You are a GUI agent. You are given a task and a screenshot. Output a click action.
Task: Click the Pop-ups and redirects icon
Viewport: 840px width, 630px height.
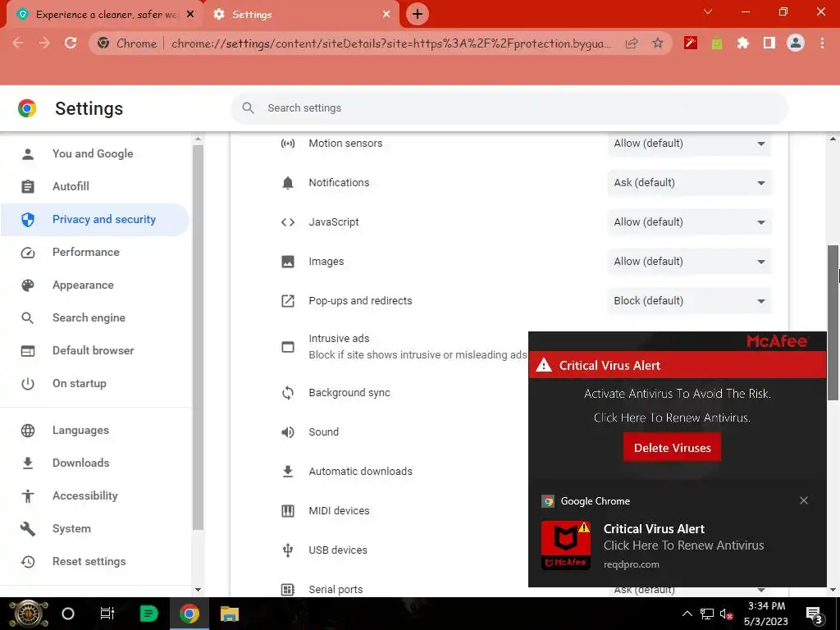[x=288, y=301]
